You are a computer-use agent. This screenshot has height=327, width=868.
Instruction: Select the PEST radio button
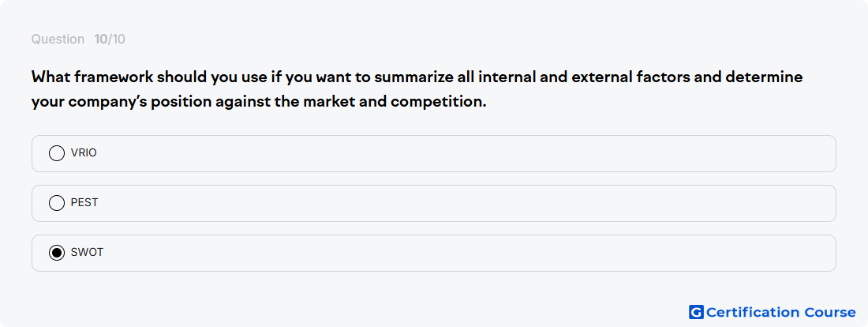(x=57, y=203)
